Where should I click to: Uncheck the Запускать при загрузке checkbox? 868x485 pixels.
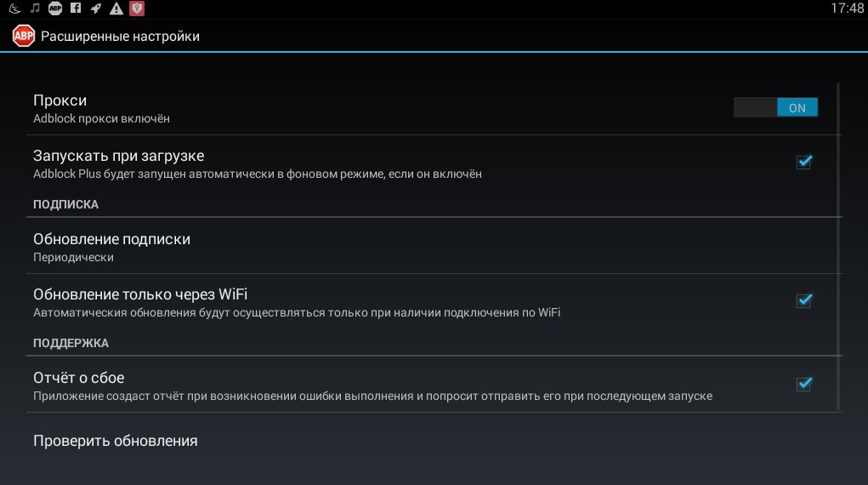pyautogui.click(x=803, y=162)
